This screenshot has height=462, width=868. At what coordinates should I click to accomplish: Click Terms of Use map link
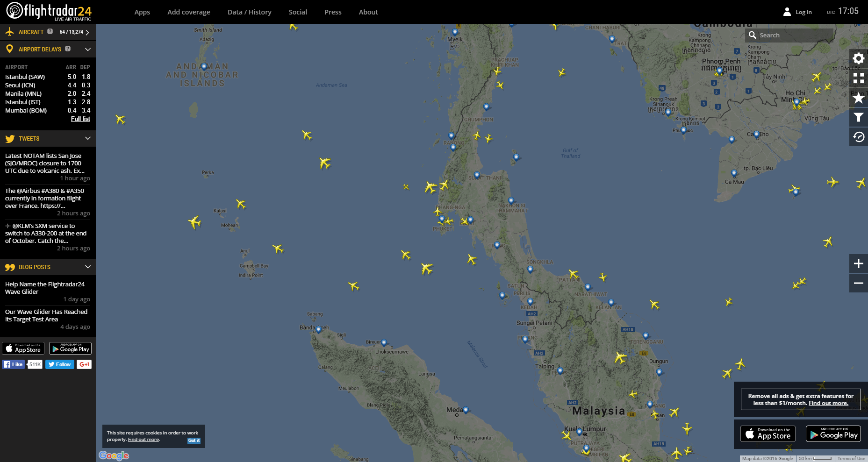tap(851, 459)
